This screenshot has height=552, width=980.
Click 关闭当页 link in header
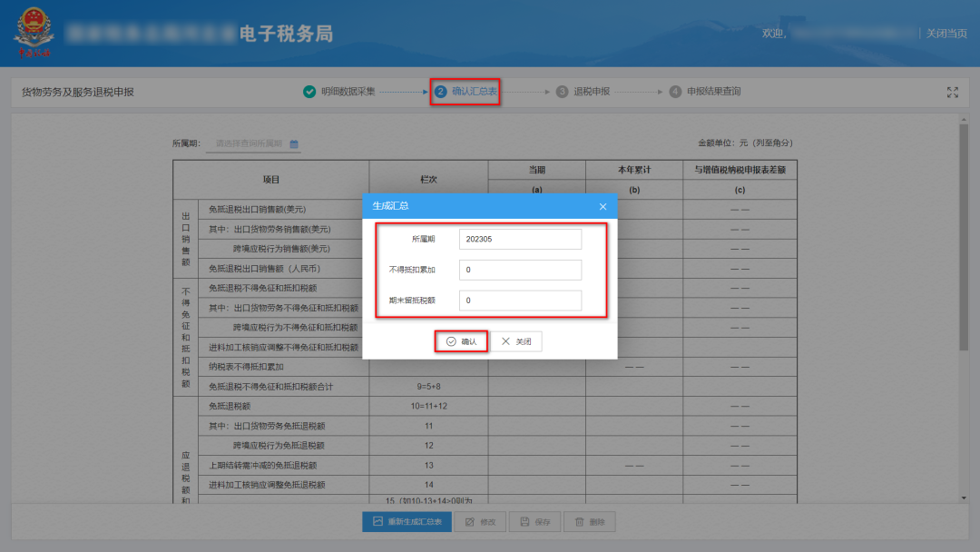click(946, 34)
